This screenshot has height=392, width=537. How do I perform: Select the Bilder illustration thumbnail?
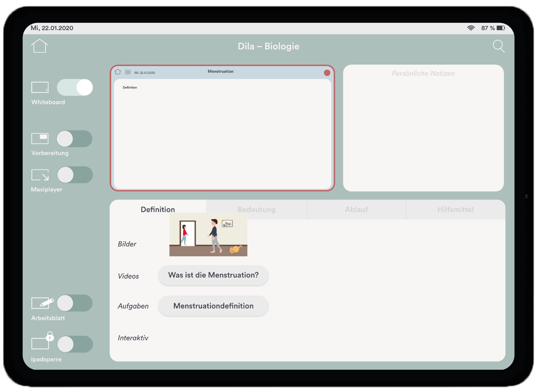208,235
